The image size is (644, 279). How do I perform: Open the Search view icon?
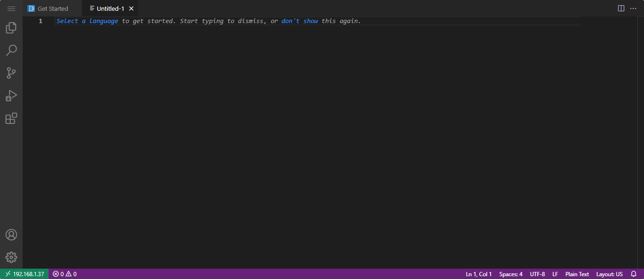coord(11,50)
